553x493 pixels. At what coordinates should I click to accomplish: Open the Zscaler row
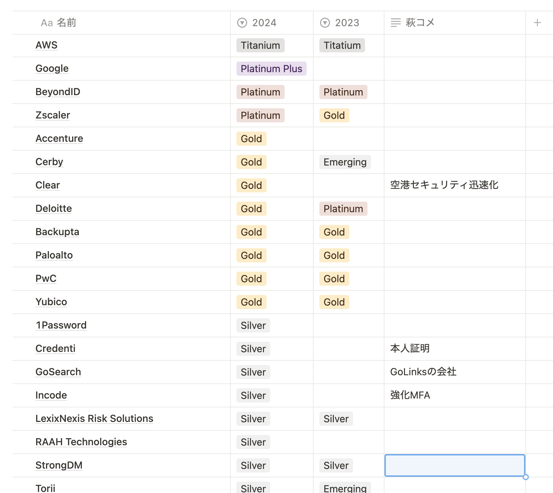[53, 115]
